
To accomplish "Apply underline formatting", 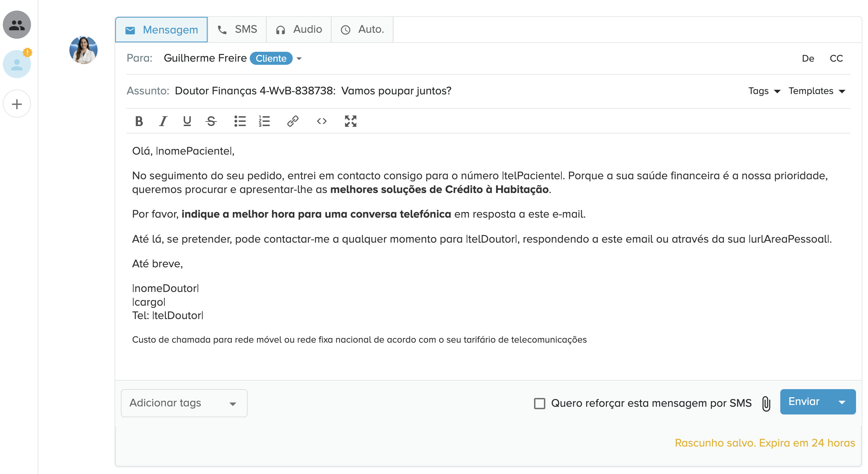I will (x=187, y=121).
